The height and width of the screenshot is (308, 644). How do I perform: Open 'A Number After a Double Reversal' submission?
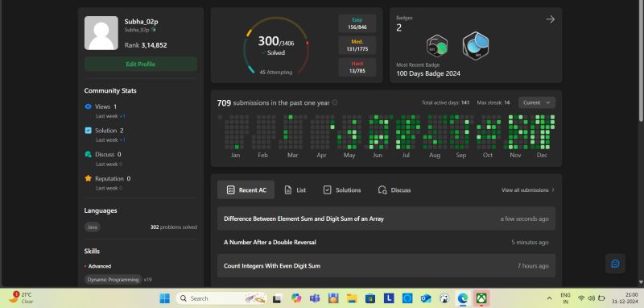click(386, 242)
